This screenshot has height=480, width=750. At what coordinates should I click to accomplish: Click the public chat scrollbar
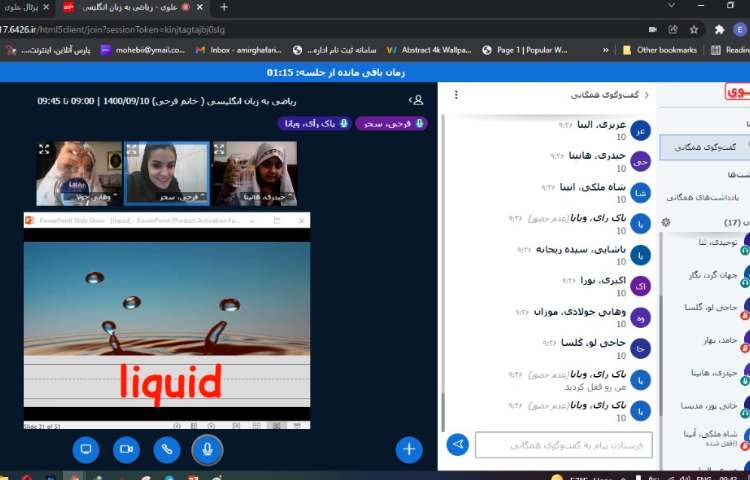click(x=443, y=411)
